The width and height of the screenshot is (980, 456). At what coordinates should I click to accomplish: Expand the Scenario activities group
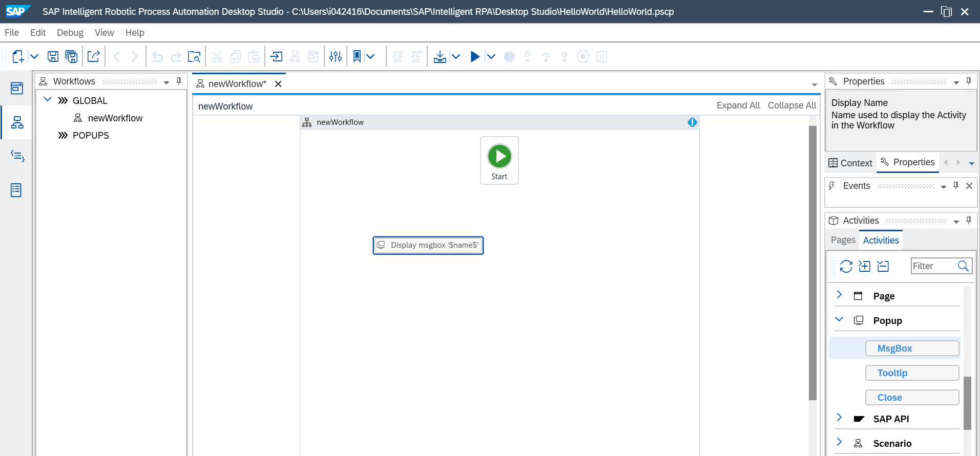[839, 442]
